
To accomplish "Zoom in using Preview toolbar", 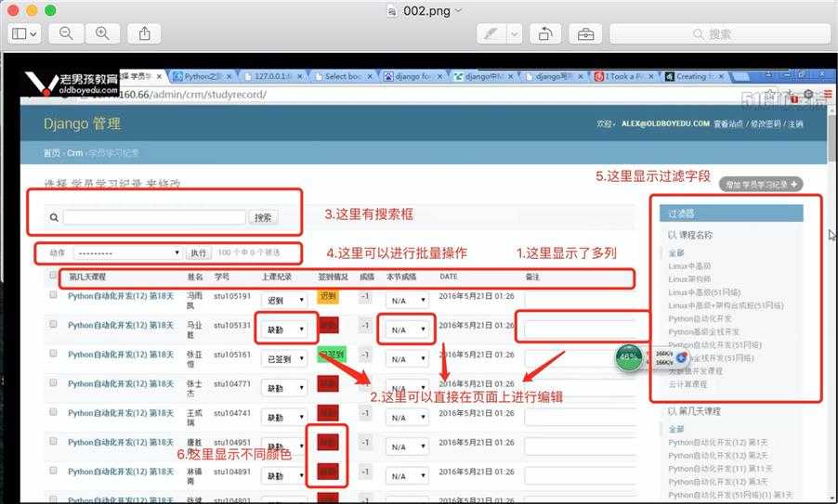I will pyautogui.click(x=102, y=33).
